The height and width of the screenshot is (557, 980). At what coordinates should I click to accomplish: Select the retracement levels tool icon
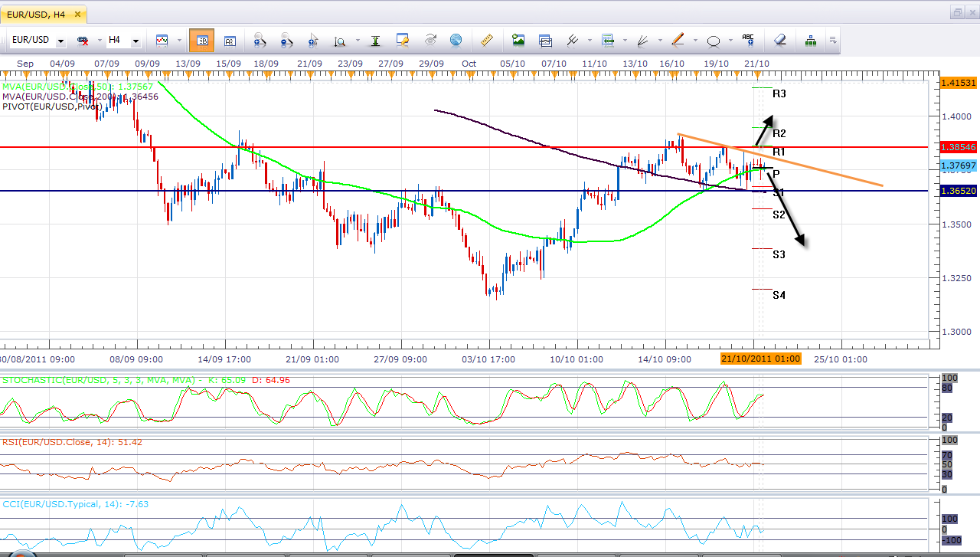point(608,40)
